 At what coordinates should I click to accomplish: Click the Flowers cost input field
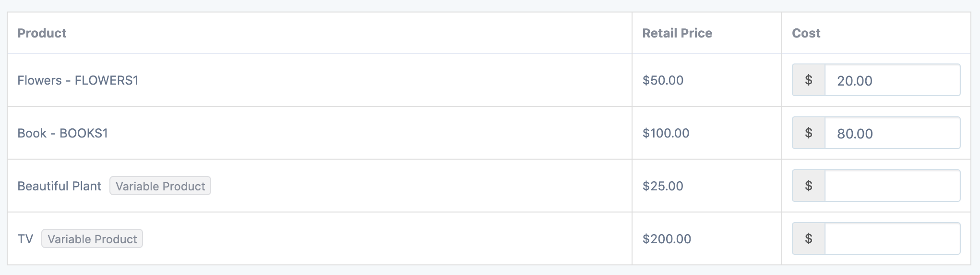point(892,80)
